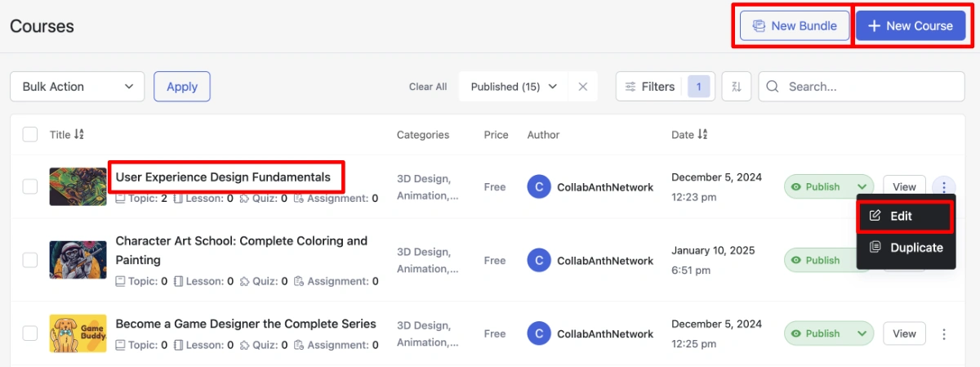Sort courses by Title column
The height and width of the screenshot is (367, 980).
coord(67,135)
